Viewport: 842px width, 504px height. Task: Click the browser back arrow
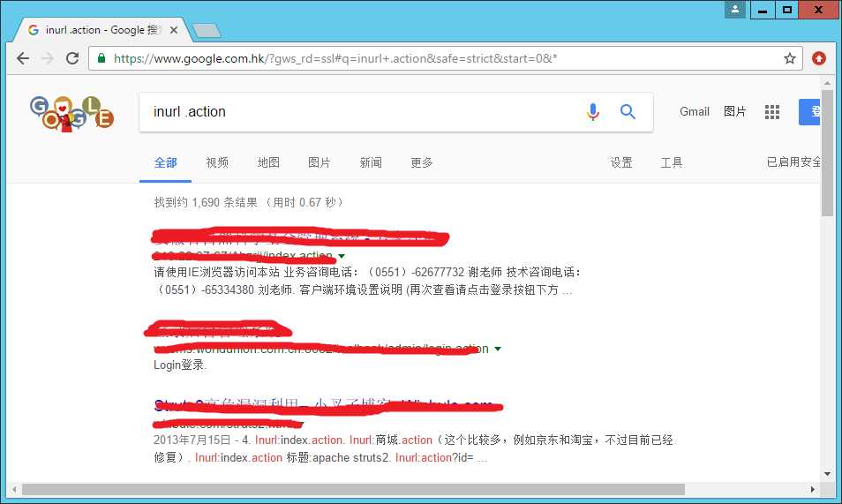coord(23,58)
